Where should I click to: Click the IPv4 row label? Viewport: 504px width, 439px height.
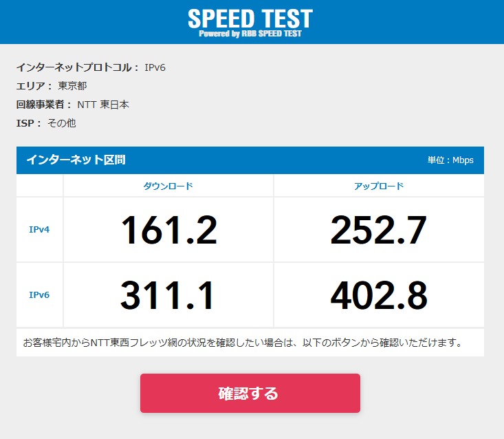(39, 229)
